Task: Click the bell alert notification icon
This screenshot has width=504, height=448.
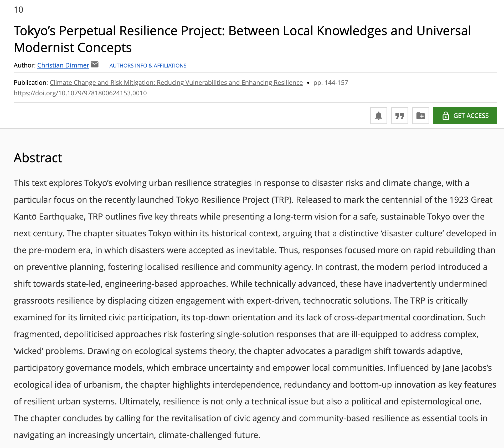Action: coord(378,116)
